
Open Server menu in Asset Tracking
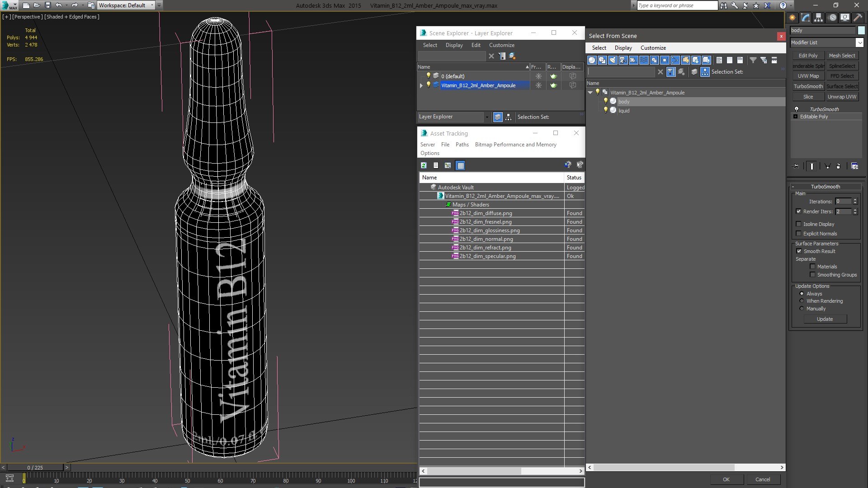[x=427, y=145]
